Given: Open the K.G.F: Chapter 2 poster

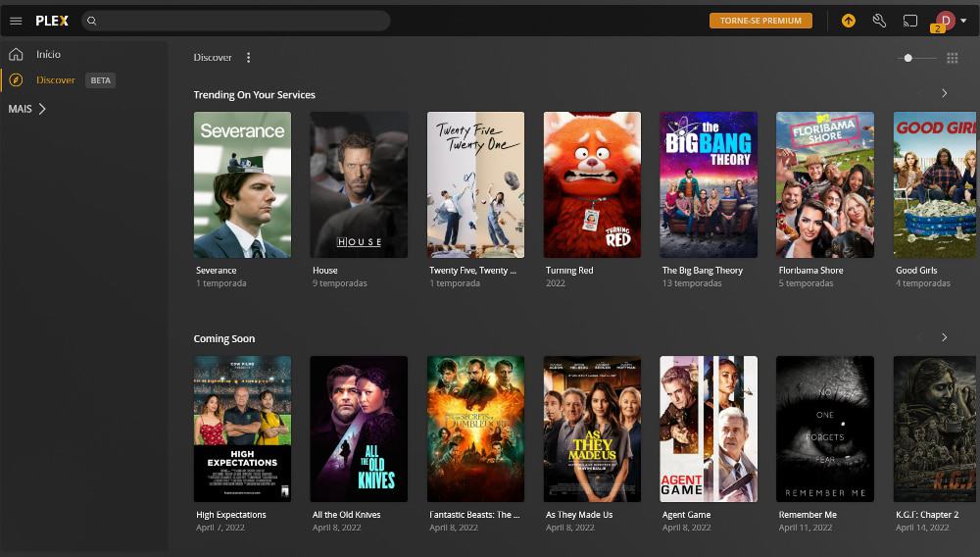Looking at the screenshot, I should tap(935, 429).
